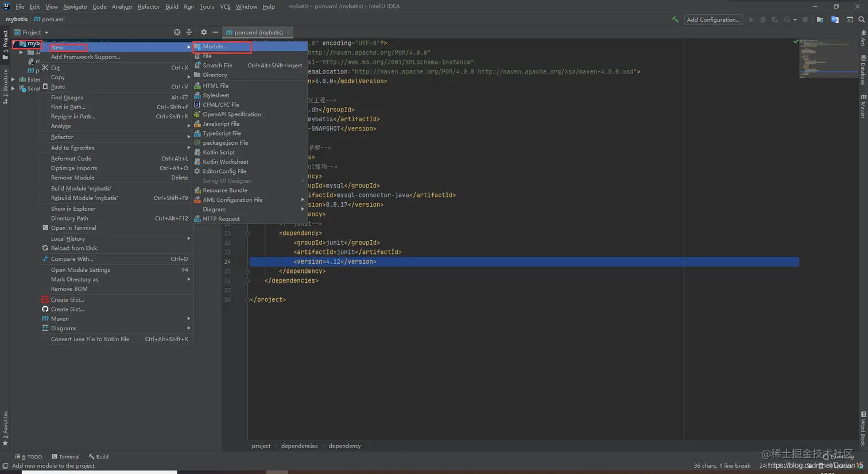This screenshot has height=474, width=868.
Task: Expand the Mark Directory as submenu
Action: 117,279
